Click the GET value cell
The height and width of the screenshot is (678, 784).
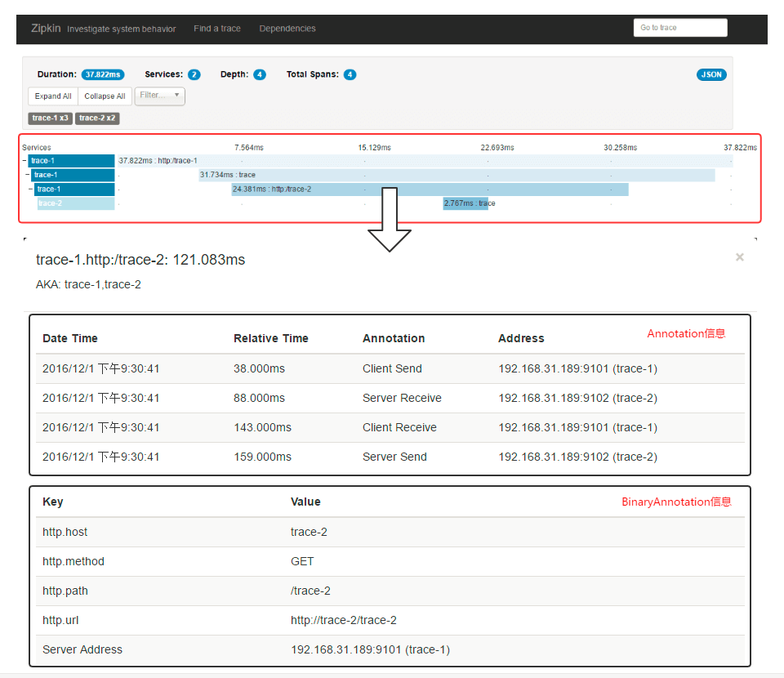[x=302, y=561]
